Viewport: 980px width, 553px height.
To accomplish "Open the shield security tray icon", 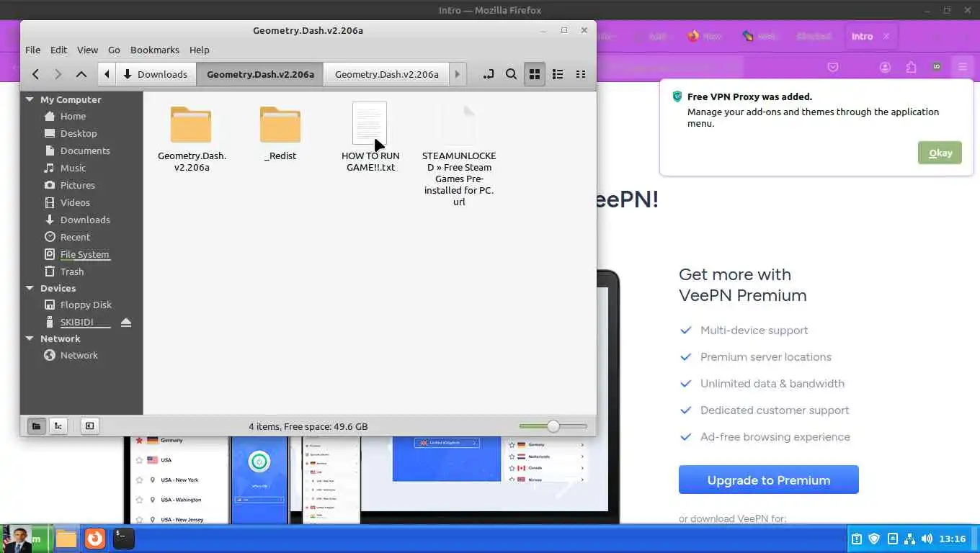I will point(874,539).
